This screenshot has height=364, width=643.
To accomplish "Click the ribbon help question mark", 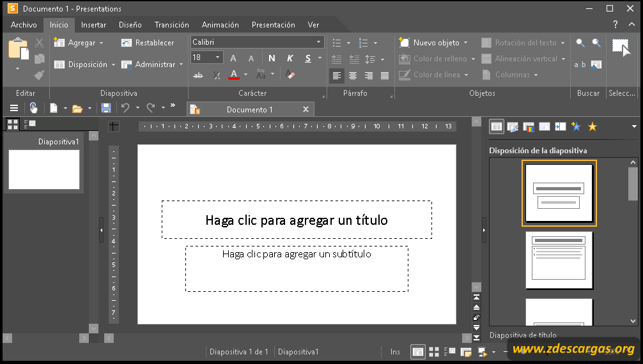I will click(615, 25).
